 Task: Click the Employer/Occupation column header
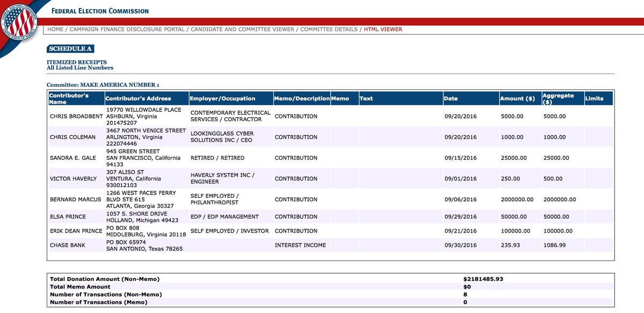[x=231, y=98]
